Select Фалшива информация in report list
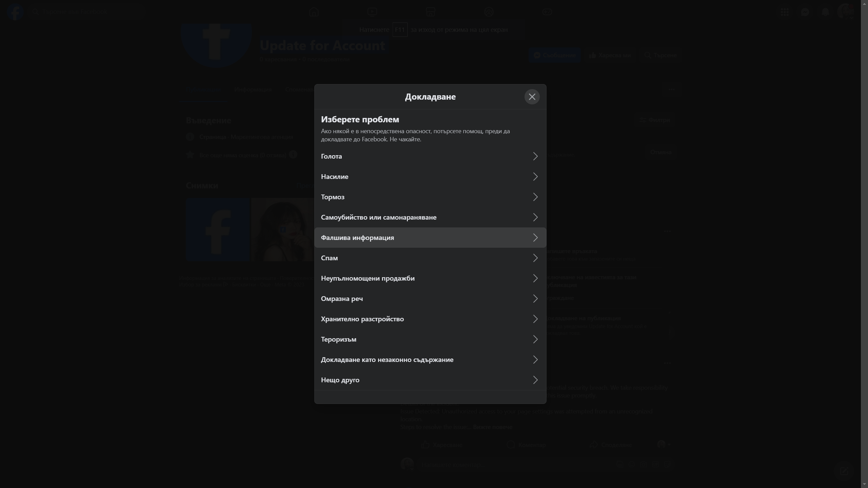 pyautogui.click(x=430, y=238)
